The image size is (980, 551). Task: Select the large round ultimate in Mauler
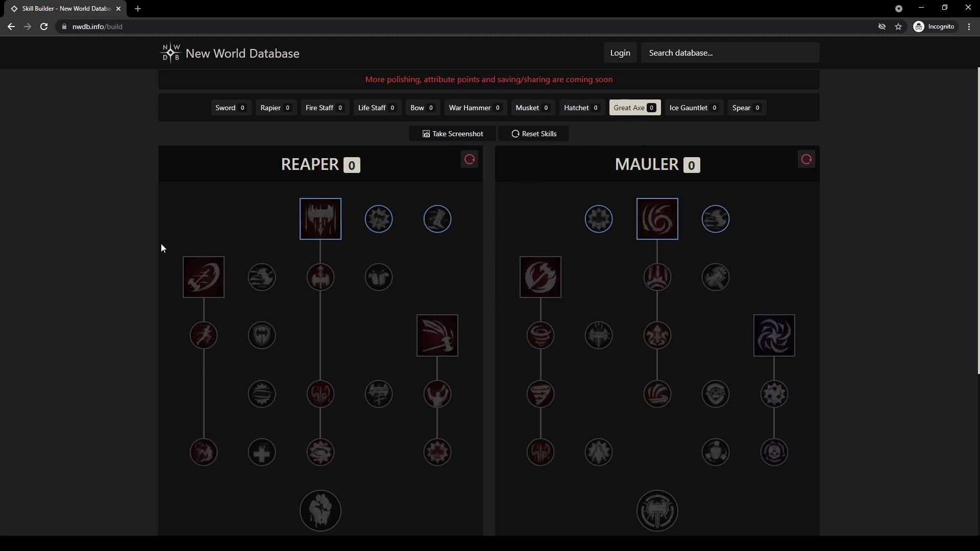[657, 510]
